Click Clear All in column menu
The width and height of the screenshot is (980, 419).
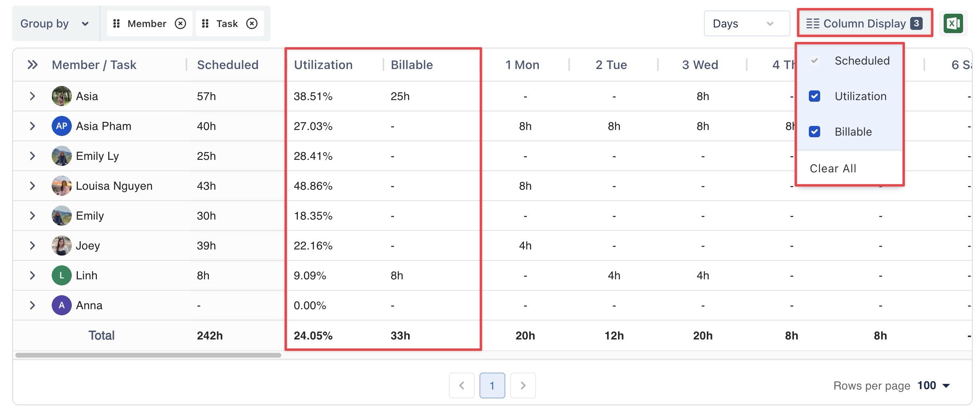[x=833, y=168]
